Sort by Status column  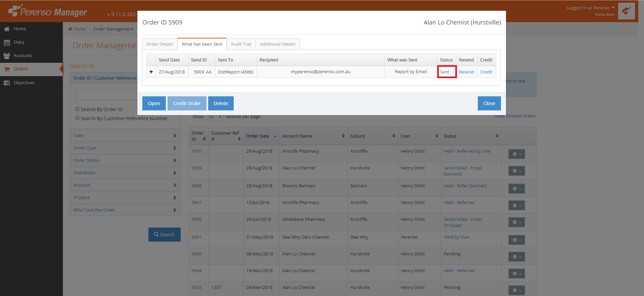point(471,136)
